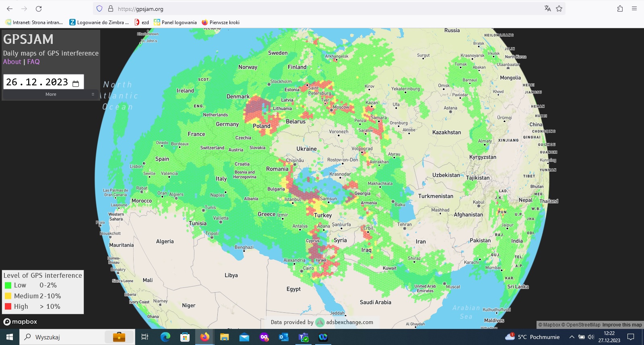Open Outlook from the taskbar

click(x=284, y=337)
